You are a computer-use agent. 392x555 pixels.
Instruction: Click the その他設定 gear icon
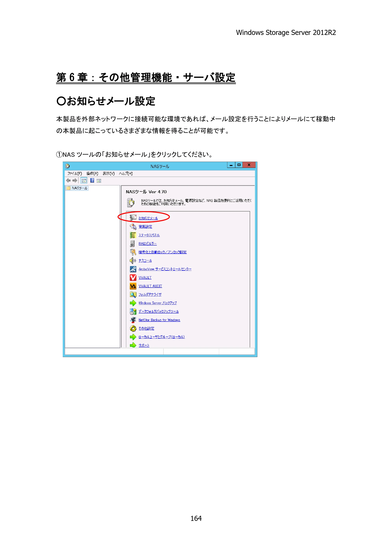[x=133, y=328]
